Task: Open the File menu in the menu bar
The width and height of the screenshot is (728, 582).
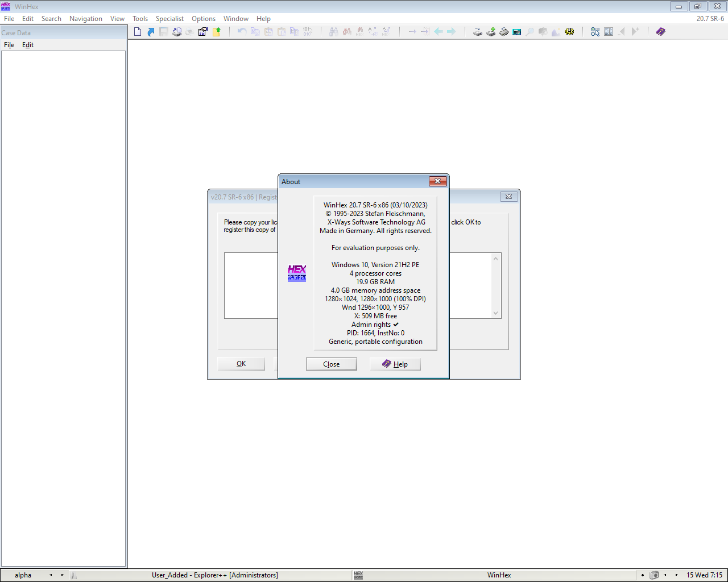Action: point(9,19)
